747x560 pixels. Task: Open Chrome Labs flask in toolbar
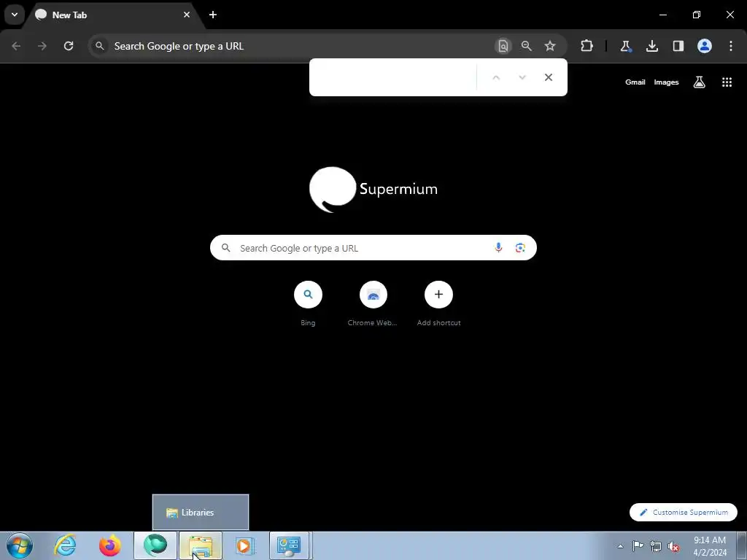coord(625,46)
